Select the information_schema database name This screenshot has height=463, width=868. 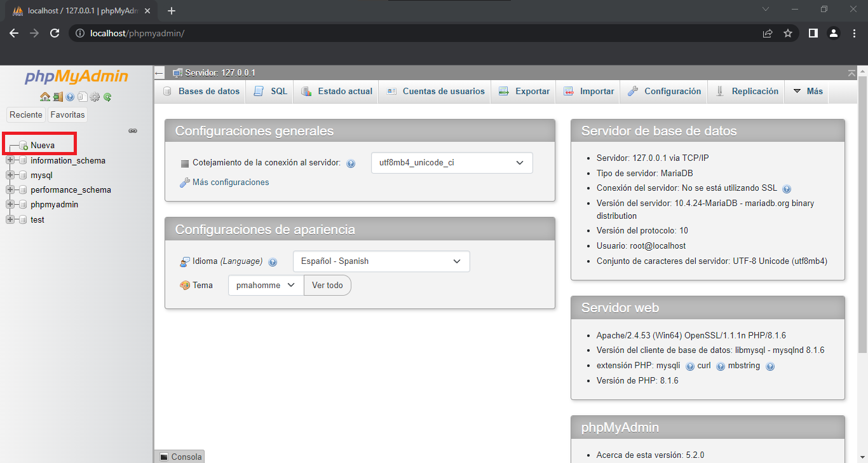(x=68, y=160)
